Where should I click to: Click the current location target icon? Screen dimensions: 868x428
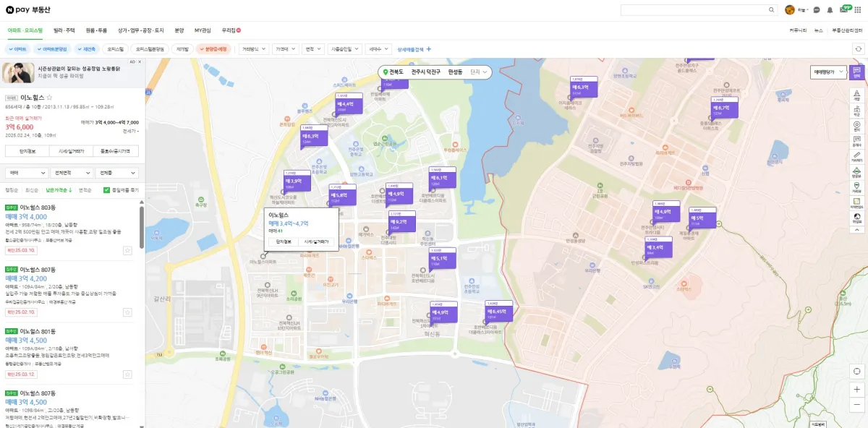pos(857,371)
